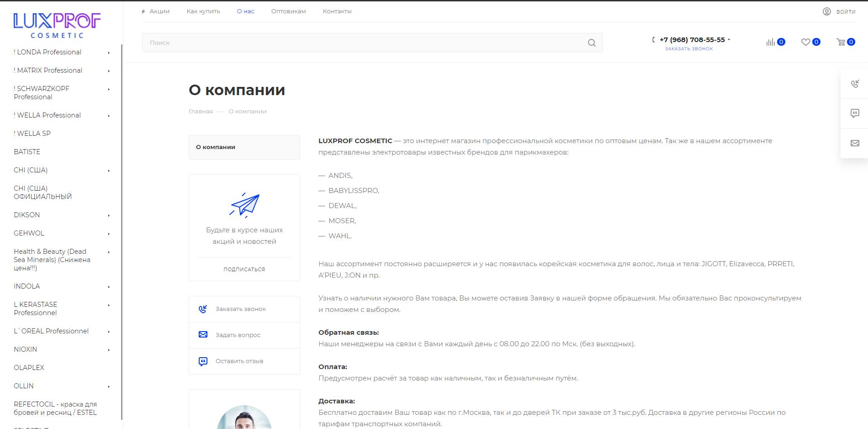This screenshot has width=868, height=429.
Task: Click the Обратная связь: heading
Action: tap(349, 332)
